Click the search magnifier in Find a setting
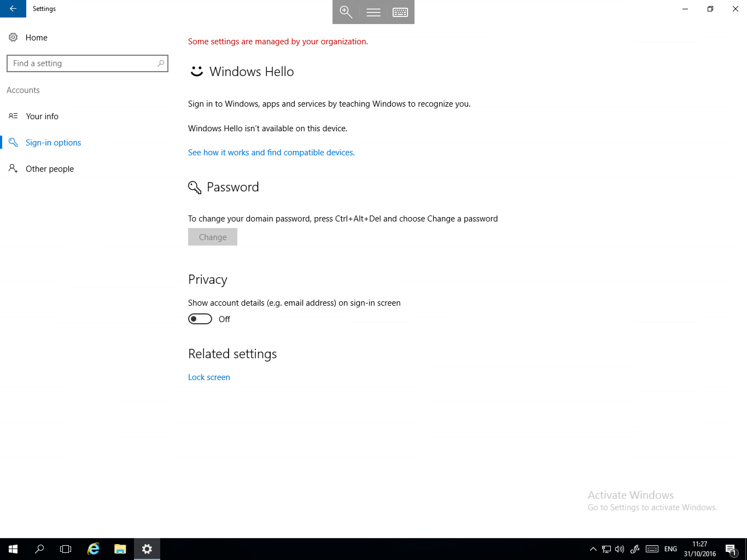 click(x=161, y=63)
